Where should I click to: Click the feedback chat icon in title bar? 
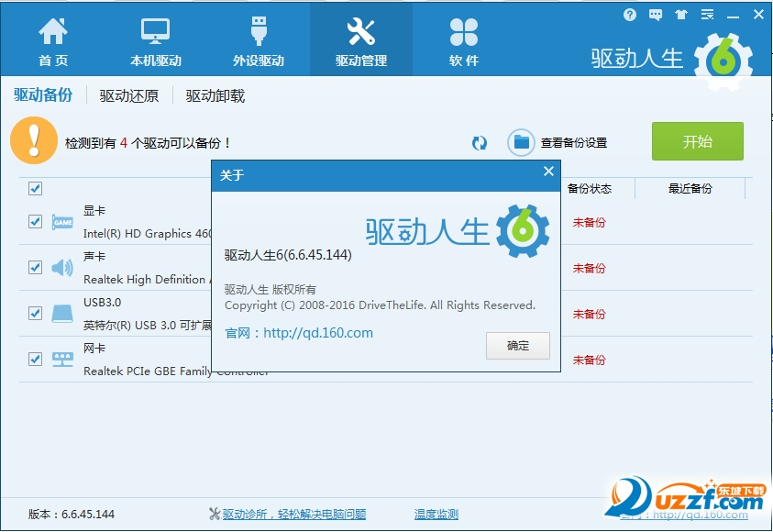pos(655,14)
